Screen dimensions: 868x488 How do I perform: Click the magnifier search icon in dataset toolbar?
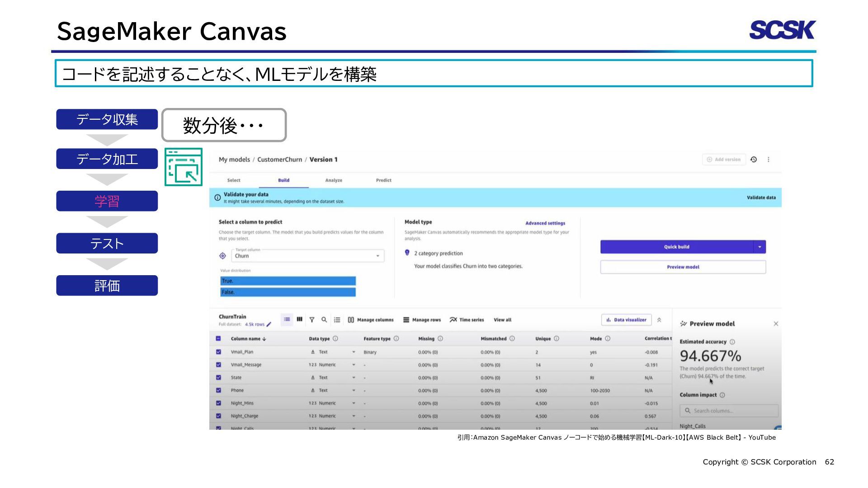point(324,319)
